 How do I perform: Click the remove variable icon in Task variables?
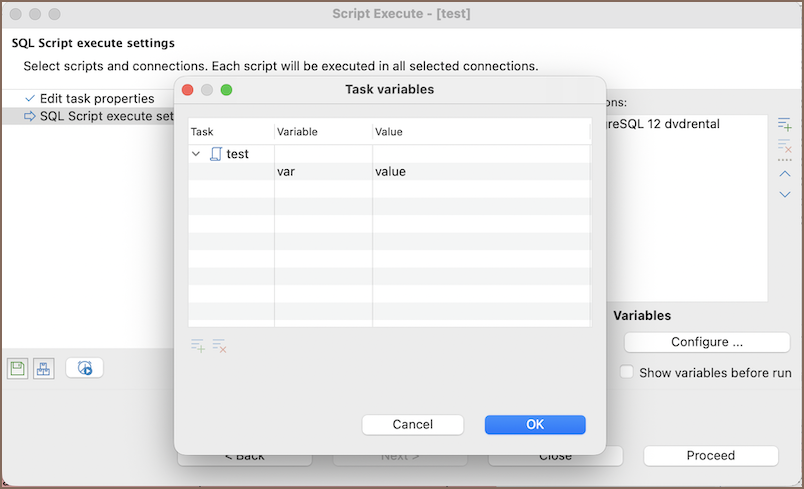[x=220, y=346]
